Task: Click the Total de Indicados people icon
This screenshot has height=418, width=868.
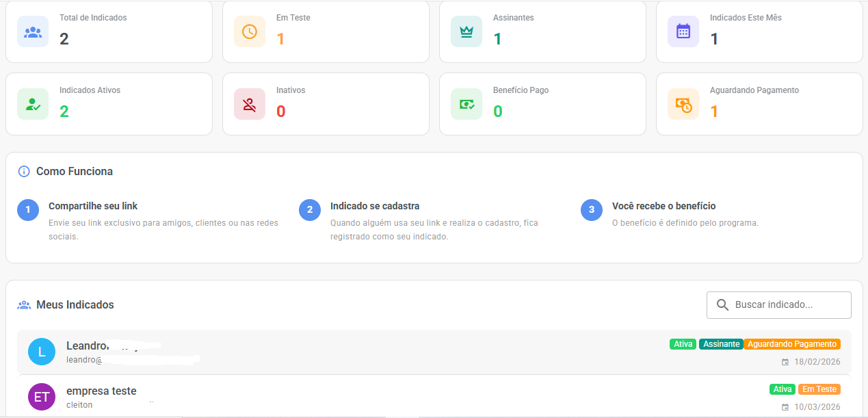Action: [33, 31]
